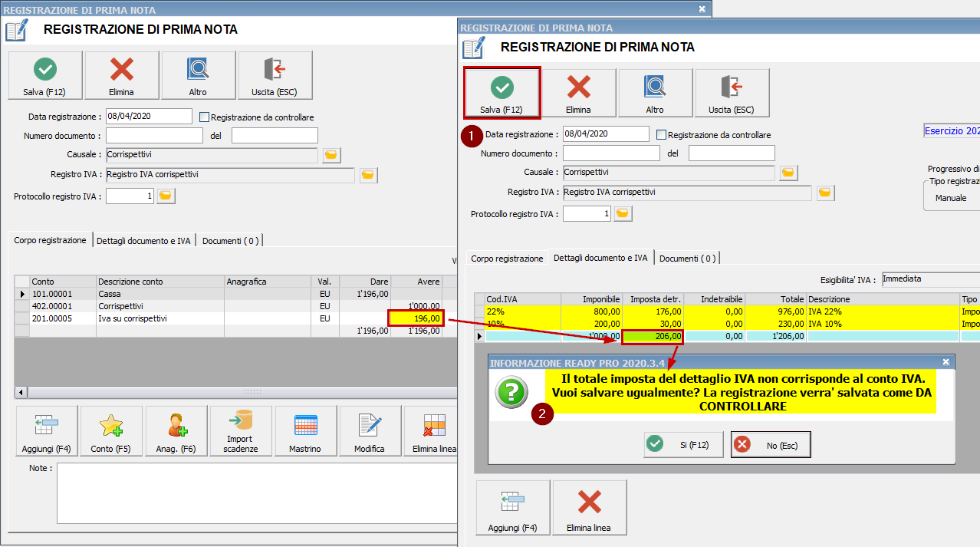Viewport: 980px width, 547px height.
Task: Click the Import scadenze button
Action: [241, 431]
